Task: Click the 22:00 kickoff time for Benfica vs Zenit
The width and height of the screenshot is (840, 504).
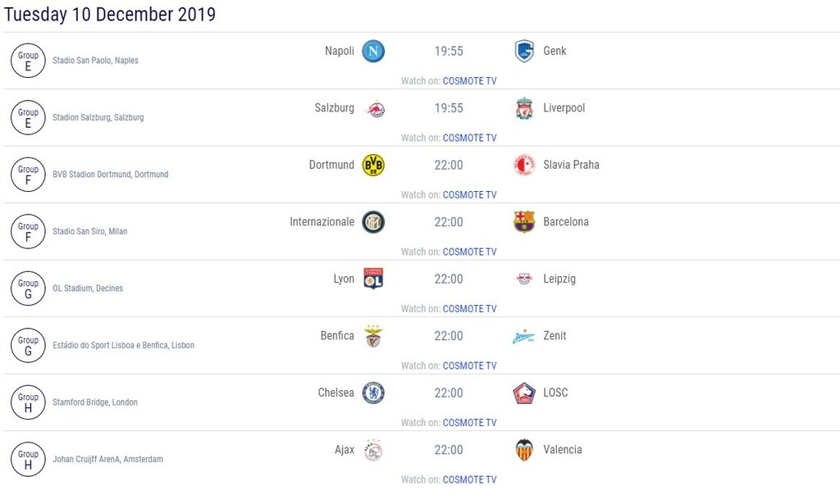Action: coord(449,336)
